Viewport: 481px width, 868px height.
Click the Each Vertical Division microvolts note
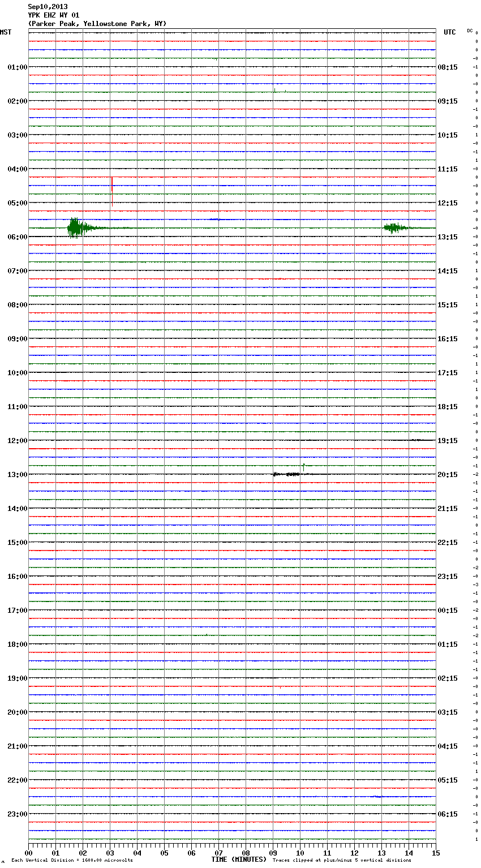click(72, 861)
